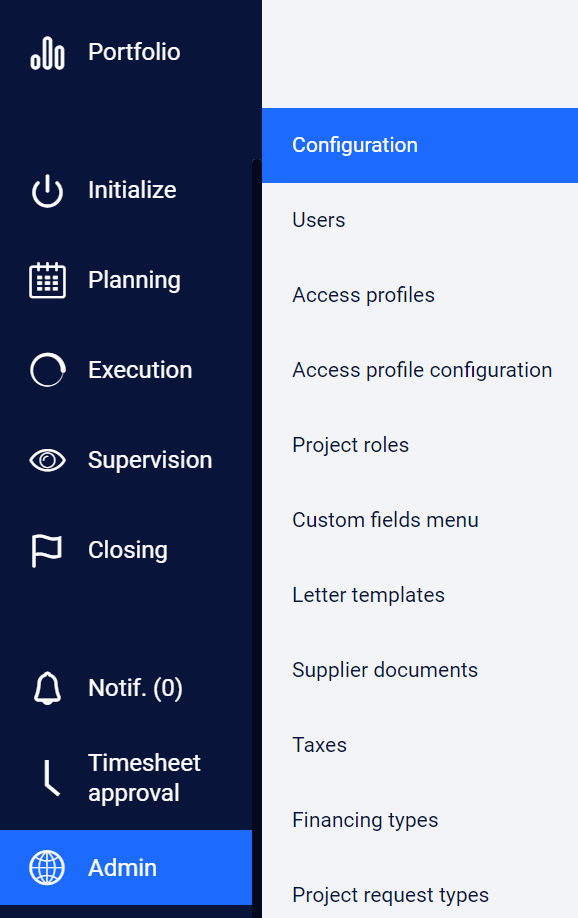Open Admin via the globe icon
This screenshot has height=918, width=578.
(47, 867)
